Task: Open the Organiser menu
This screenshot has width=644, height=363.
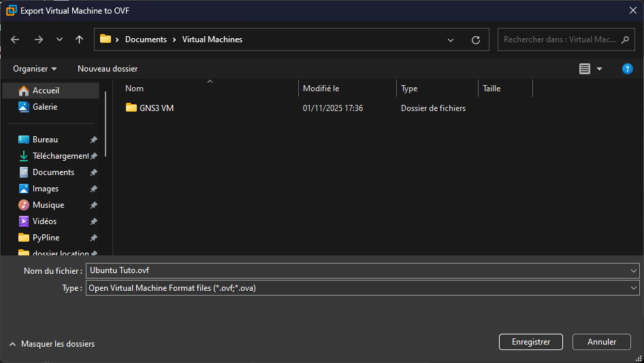Action: click(x=35, y=69)
